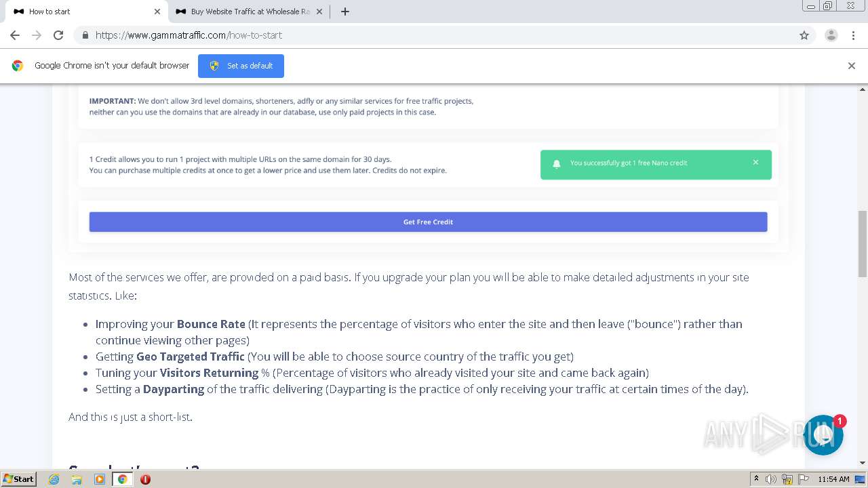Click the Chrome taskbar icon

click(122, 479)
